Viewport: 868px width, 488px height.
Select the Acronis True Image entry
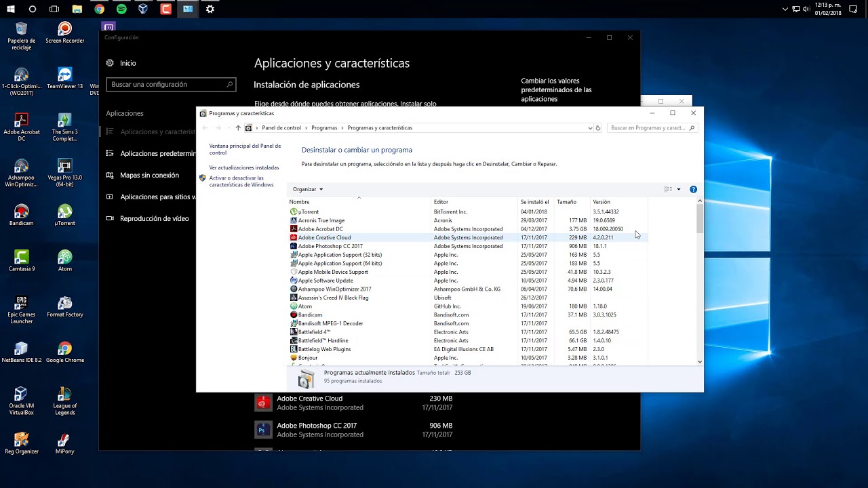coord(468,220)
